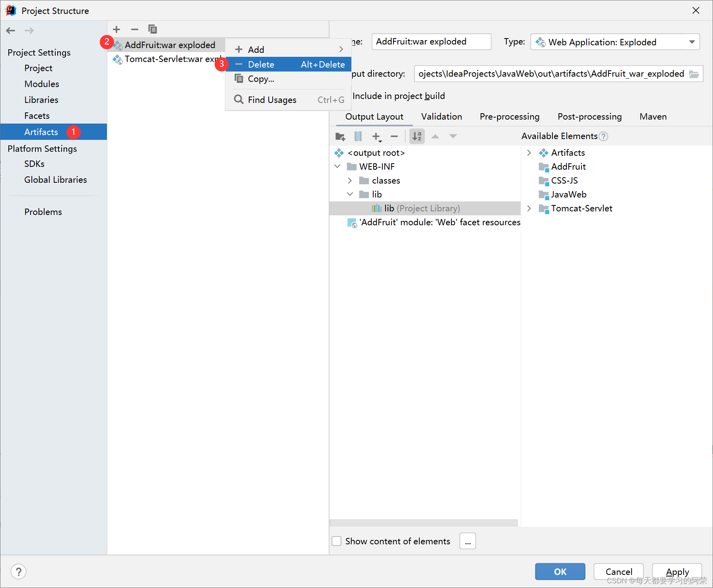
Task: Choose Copy... from the context menu
Action: 289,79
